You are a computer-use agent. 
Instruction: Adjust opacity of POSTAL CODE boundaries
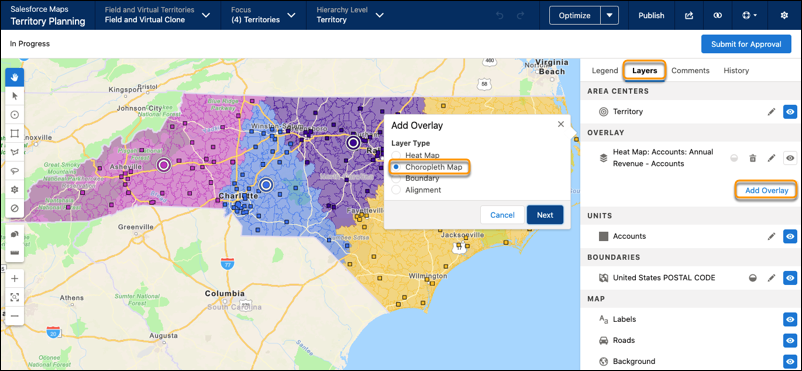[x=752, y=278]
